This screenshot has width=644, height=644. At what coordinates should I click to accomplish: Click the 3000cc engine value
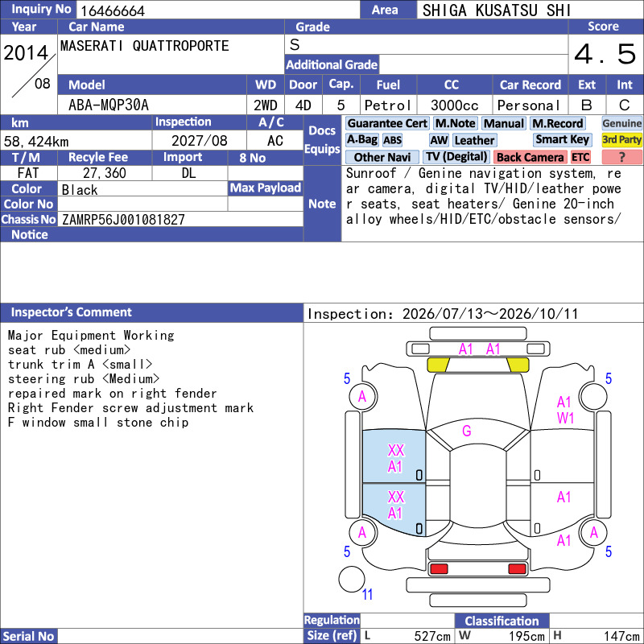click(454, 105)
